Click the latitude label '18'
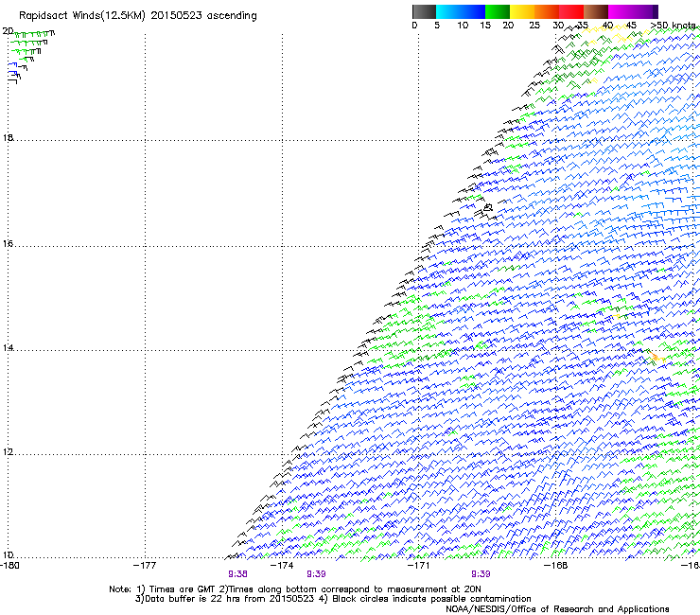 8,137
